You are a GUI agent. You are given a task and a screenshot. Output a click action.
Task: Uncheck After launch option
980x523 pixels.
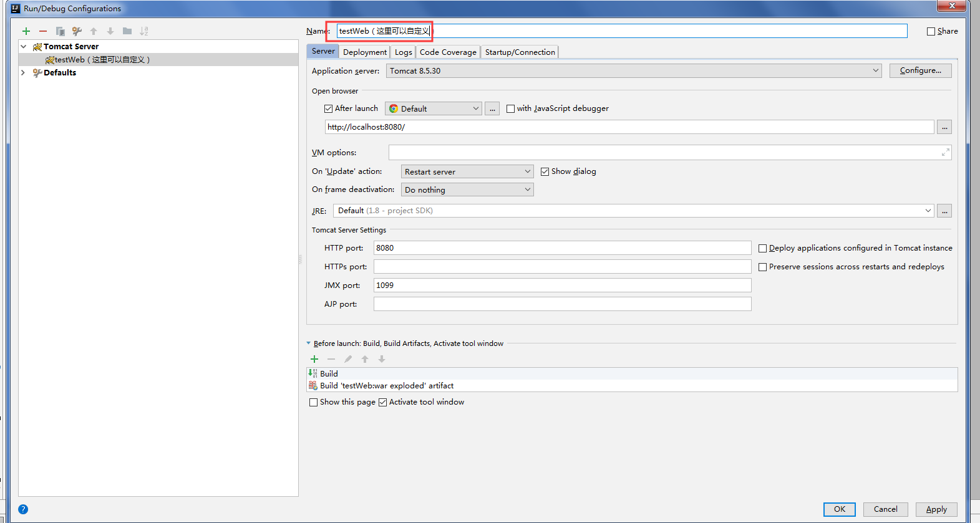coord(328,108)
